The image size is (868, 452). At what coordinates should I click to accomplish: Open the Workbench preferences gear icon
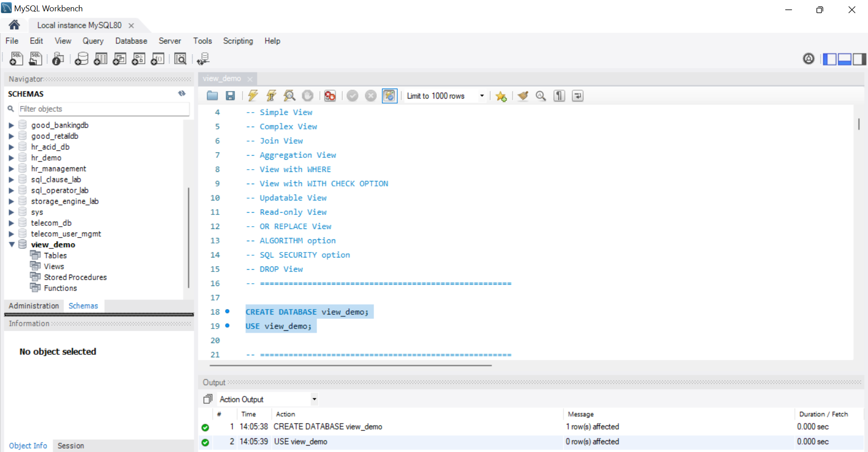pyautogui.click(x=809, y=59)
